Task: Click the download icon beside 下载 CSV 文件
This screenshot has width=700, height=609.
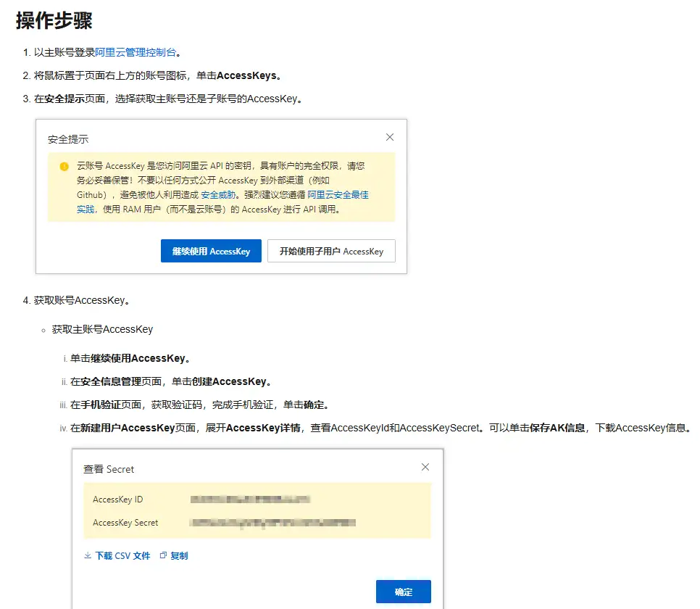Action: [x=87, y=555]
